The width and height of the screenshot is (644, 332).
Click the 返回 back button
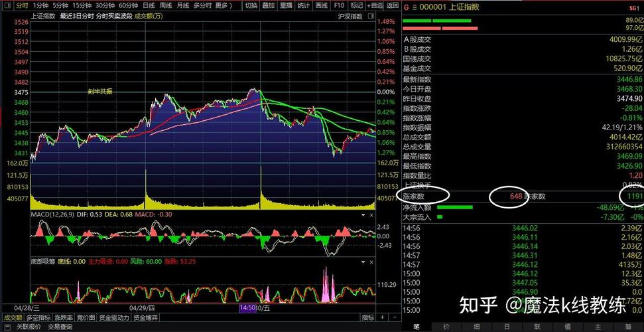point(393,5)
